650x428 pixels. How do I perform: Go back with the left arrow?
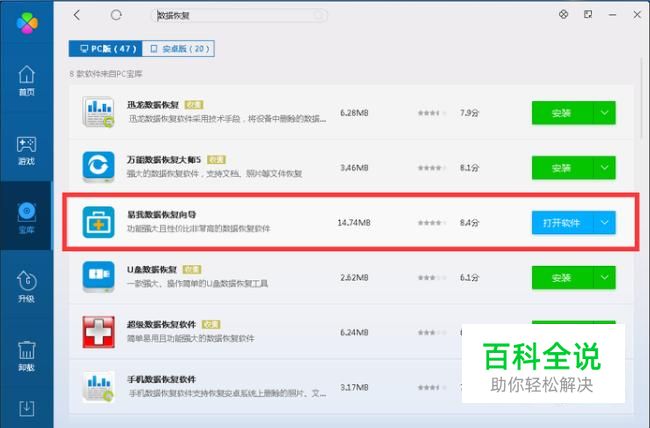(x=77, y=15)
